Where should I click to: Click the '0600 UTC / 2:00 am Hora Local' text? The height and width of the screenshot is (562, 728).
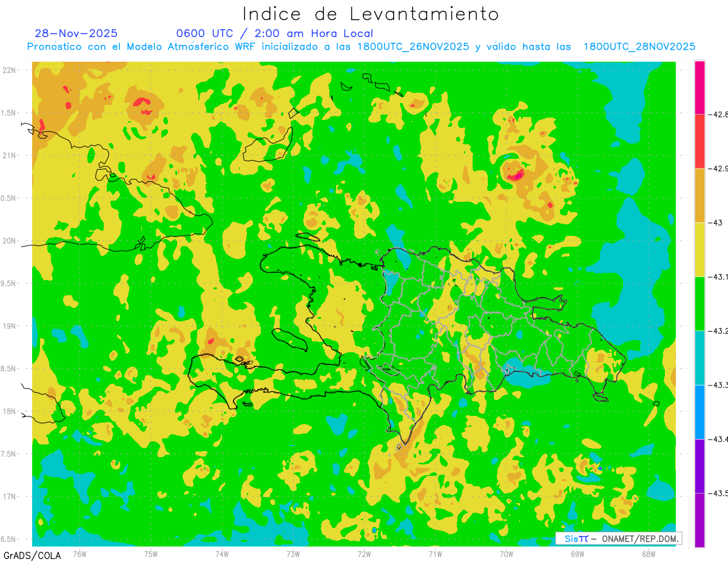click(275, 33)
